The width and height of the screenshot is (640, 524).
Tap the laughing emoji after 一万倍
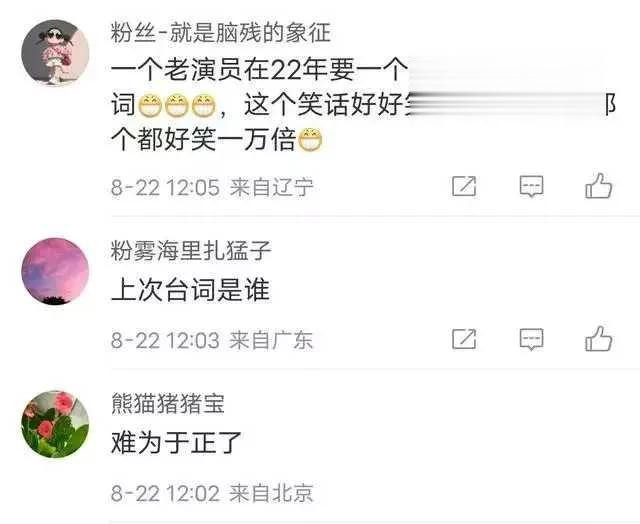click(310, 140)
